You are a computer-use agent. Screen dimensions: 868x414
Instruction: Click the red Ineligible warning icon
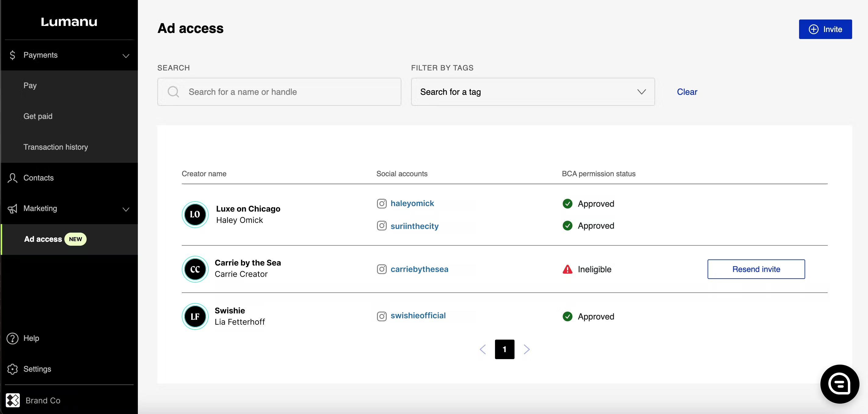click(568, 269)
